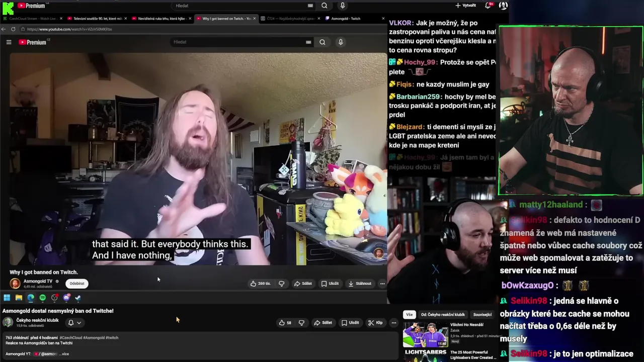
Task: Open Discord from taskbar
Action: click(66, 298)
